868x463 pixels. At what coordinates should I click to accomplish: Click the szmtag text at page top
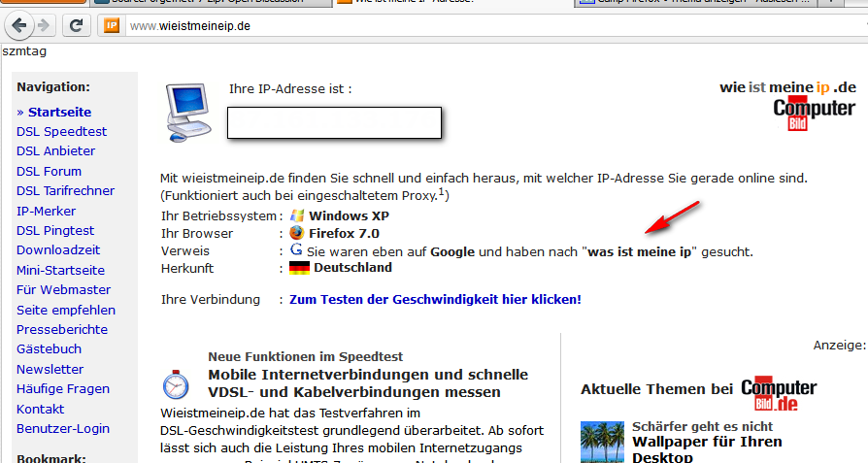point(24,51)
